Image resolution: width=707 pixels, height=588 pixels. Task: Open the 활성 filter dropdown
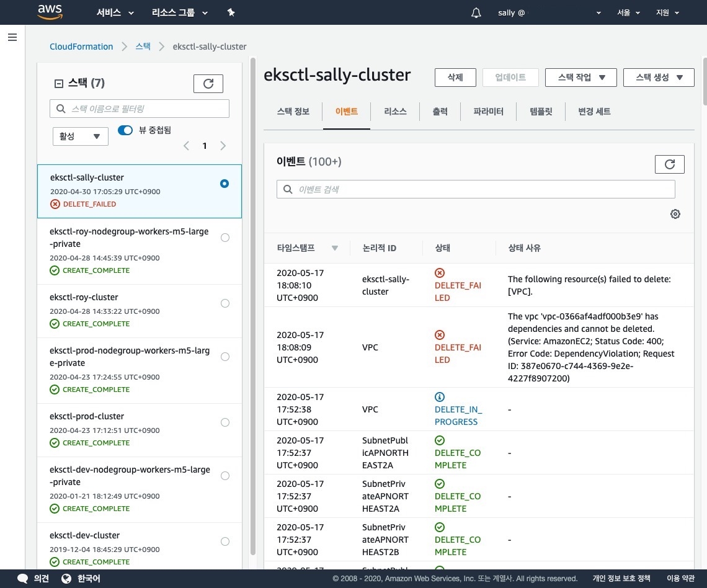pyautogui.click(x=81, y=136)
